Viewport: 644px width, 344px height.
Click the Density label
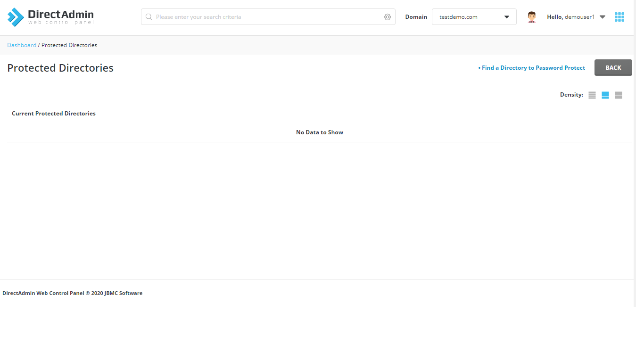(571, 95)
